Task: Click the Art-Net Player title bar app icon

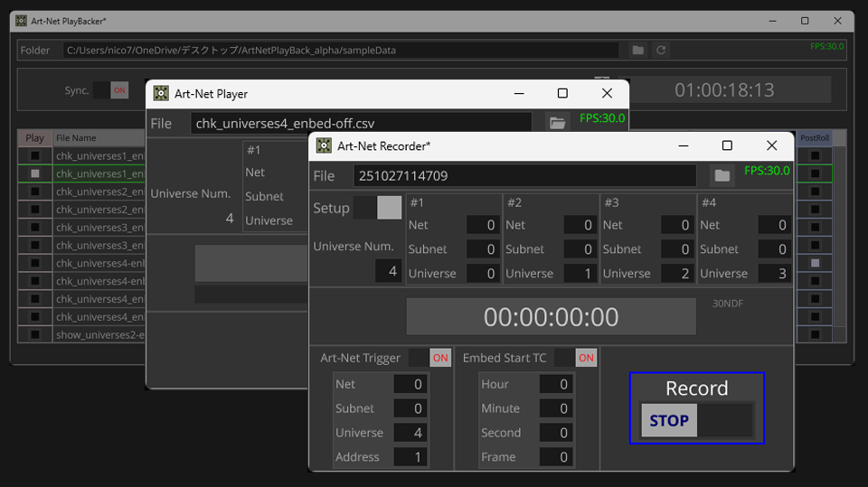Action: [x=161, y=93]
